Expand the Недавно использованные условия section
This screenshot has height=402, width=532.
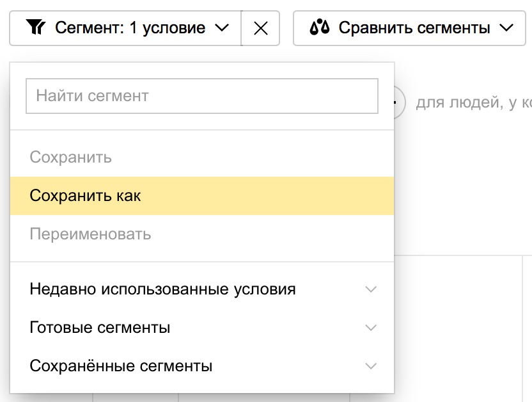tap(371, 289)
